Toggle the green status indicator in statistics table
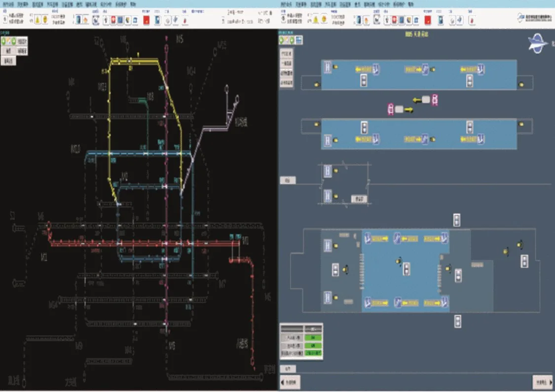Viewport: 555px width, 392px height. tap(313, 338)
